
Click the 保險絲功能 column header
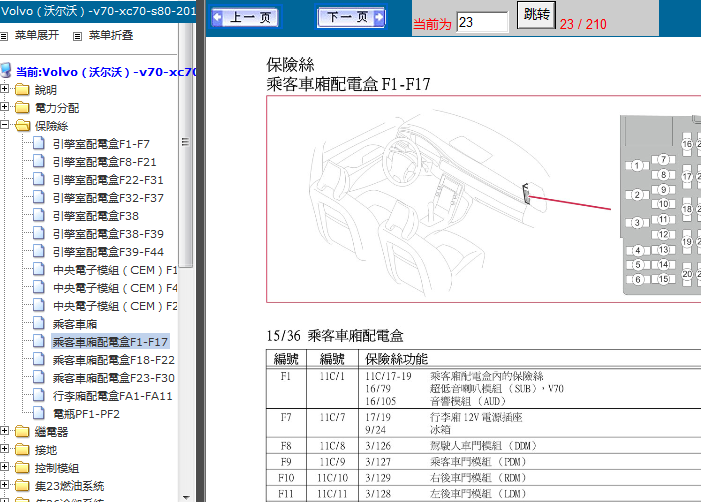coord(396,359)
